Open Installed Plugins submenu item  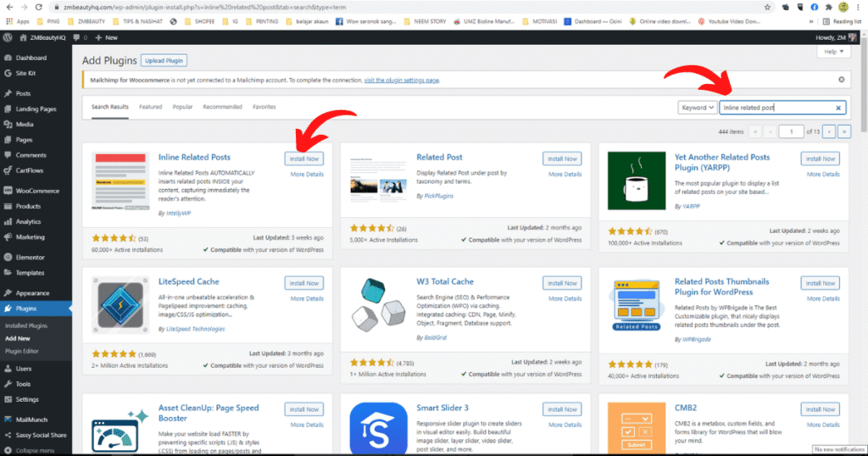26,326
